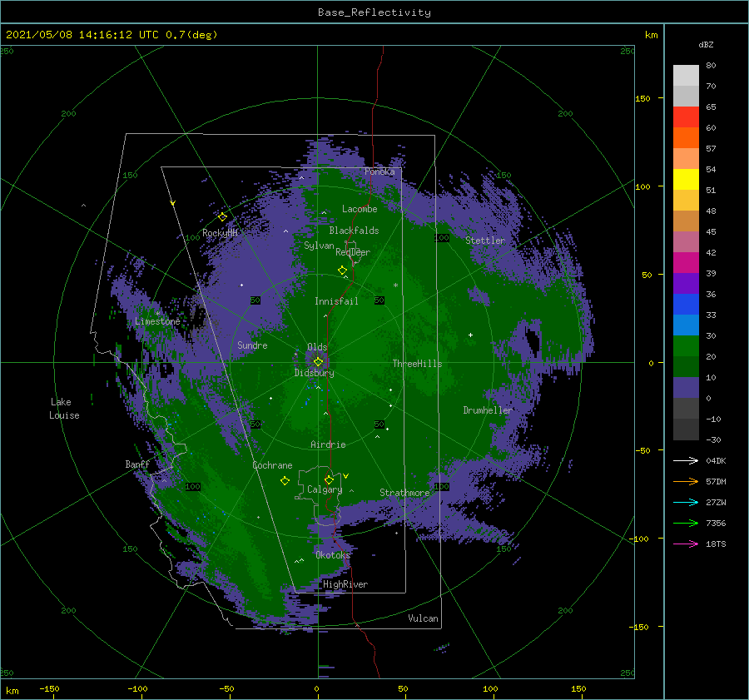Pick the slate purple 0–10 dBZ legend swatch
The width and height of the screenshot is (749, 700).
click(x=686, y=388)
